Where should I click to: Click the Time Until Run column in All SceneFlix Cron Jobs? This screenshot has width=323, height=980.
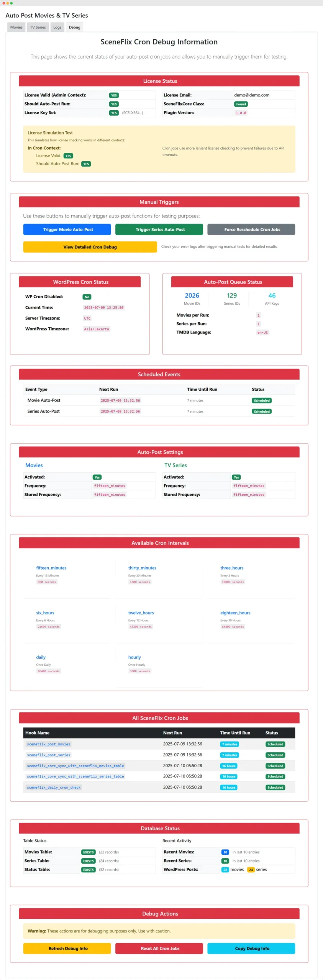tap(235, 733)
